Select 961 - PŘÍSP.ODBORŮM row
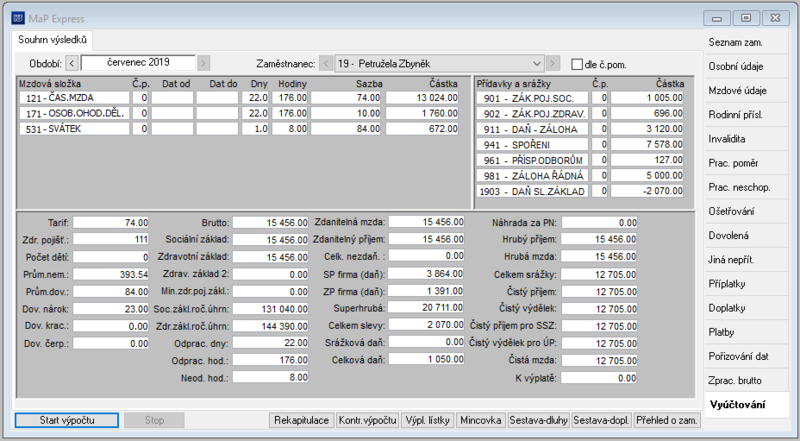800x441 pixels. pyautogui.click(x=533, y=160)
